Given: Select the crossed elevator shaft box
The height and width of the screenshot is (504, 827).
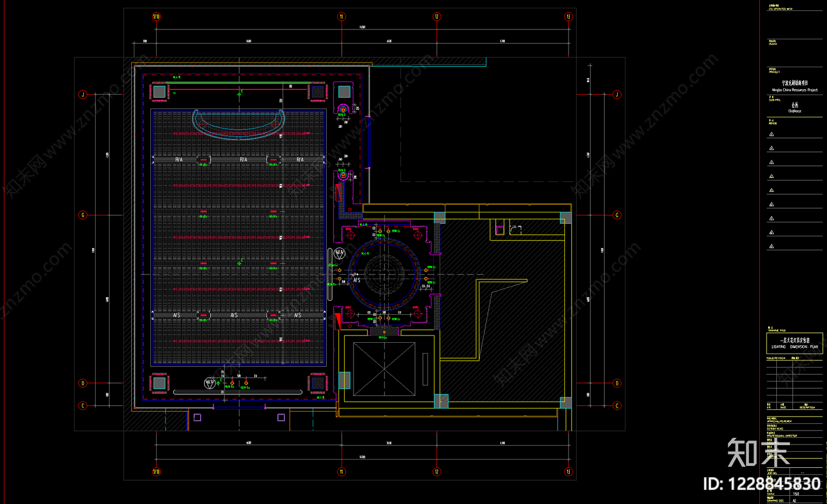Looking at the screenshot, I should click(384, 369).
